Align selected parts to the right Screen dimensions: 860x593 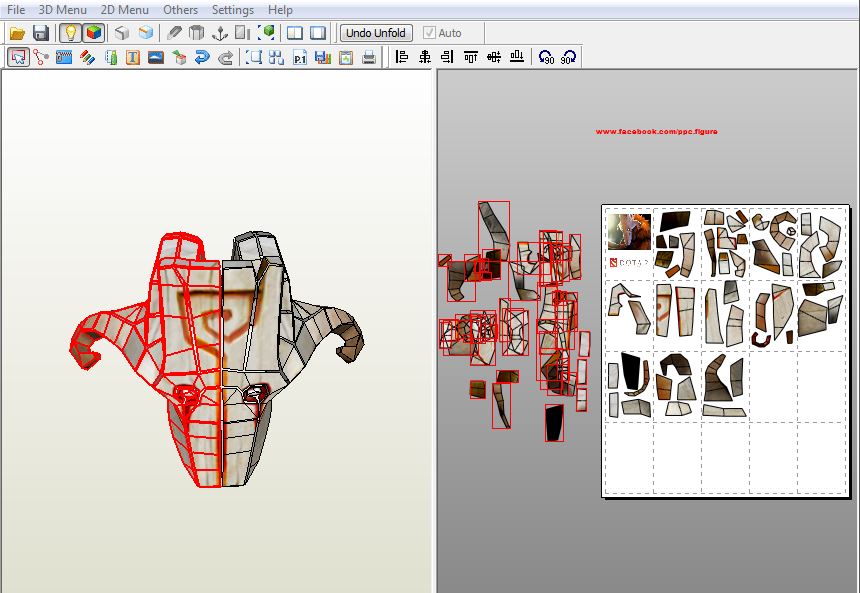(448, 57)
